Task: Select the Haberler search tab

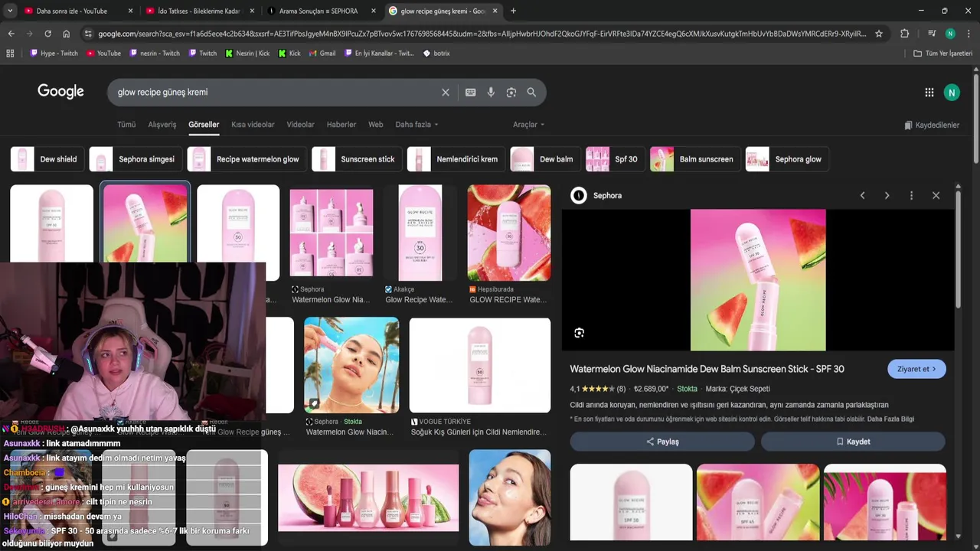Action: [x=341, y=125]
